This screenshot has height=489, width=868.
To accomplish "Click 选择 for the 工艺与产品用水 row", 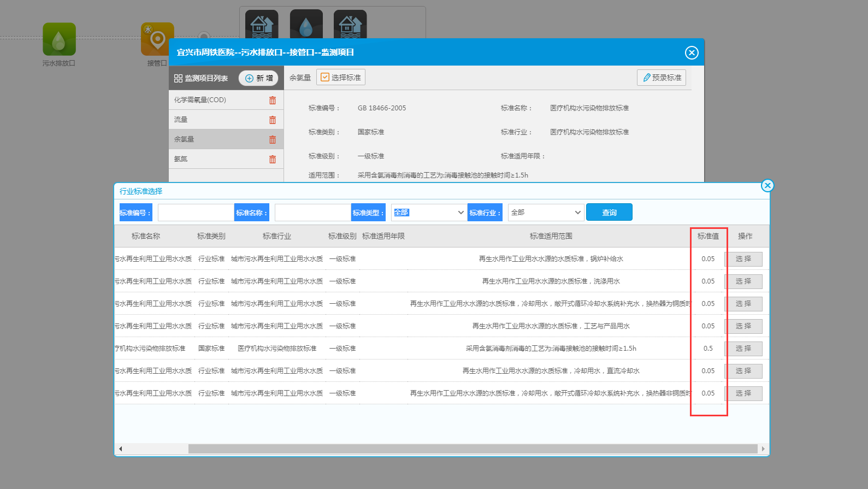I will tap(743, 326).
